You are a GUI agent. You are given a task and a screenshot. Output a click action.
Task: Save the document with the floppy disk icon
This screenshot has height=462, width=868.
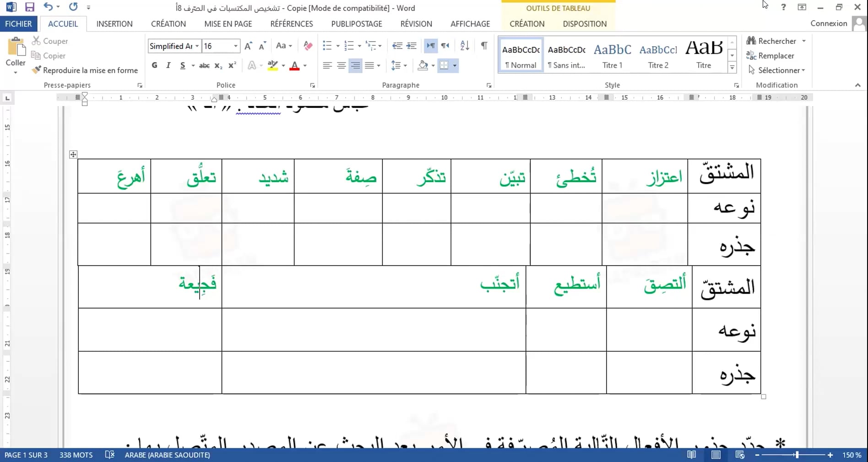click(x=30, y=7)
